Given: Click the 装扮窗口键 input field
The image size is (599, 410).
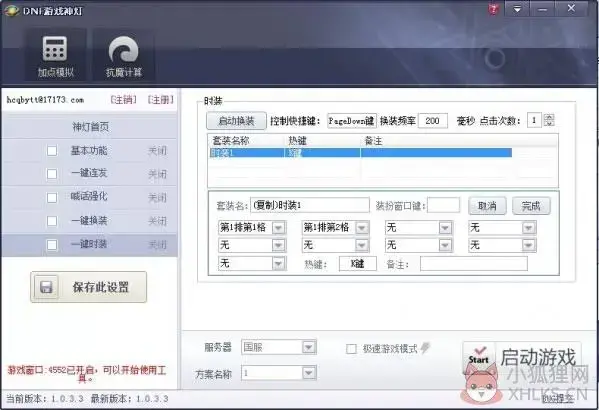Looking at the screenshot, I should 444,205.
